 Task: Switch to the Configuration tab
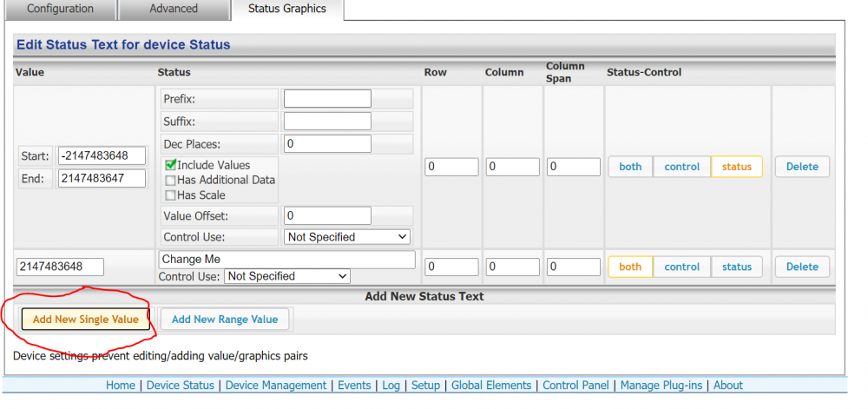(x=59, y=9)
